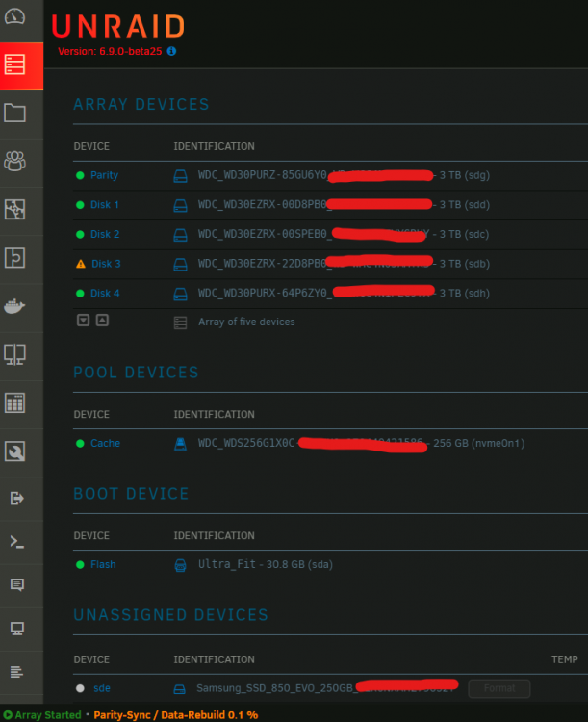588x722 pixels.
Task: Click the Parity green status indicator
Action: point(80,175)
